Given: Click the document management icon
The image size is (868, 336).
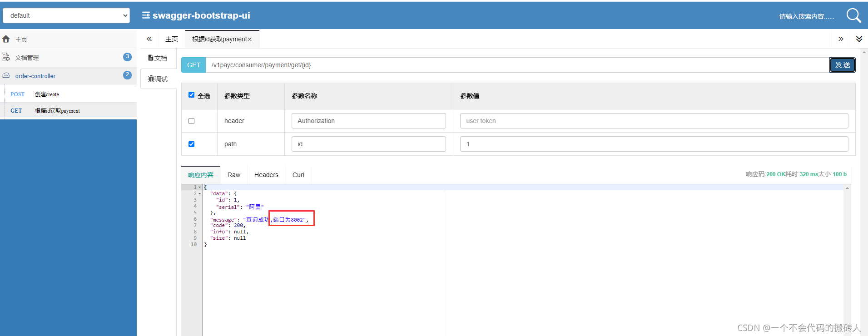Looking at the screenshot, I should click(x=6, y=57).
